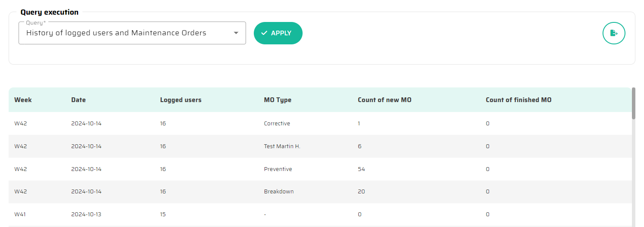This screenshot has height=227, width=644.
Task: Grab the table's vertical scrollbar thumb
Action: pyautogui.click(x=633, y=103)
